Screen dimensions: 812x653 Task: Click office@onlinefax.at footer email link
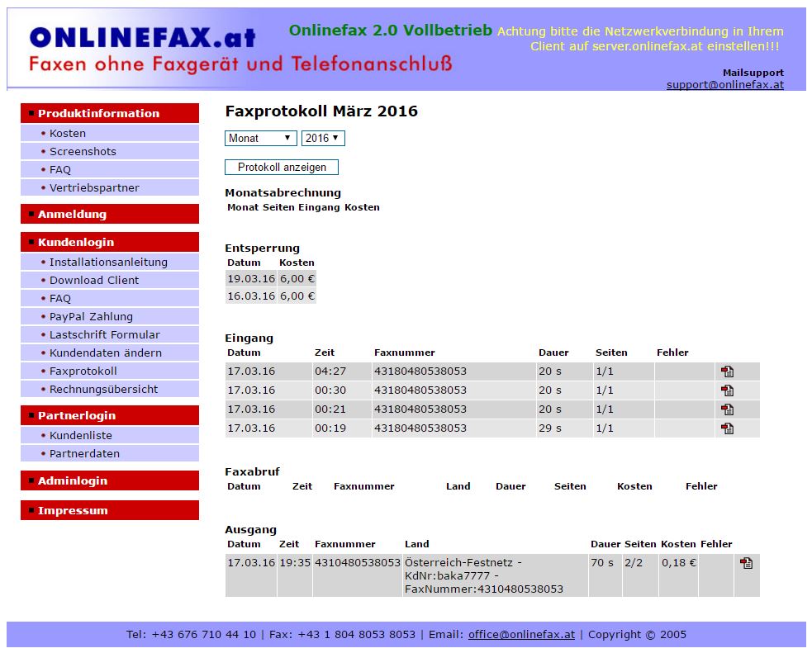click(x=521, y=634)
